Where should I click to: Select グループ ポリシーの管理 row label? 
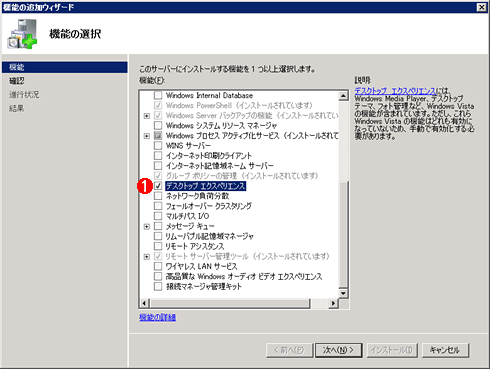point(242,176)
